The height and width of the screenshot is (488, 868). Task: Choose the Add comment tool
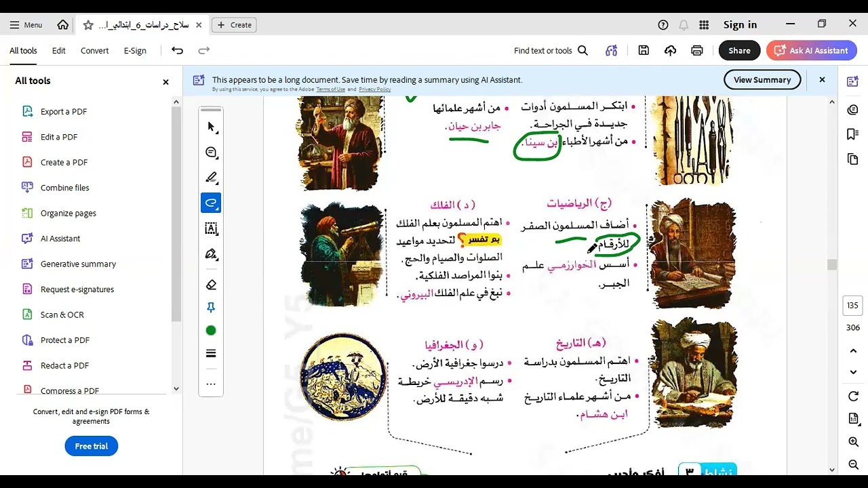point(211,152)
